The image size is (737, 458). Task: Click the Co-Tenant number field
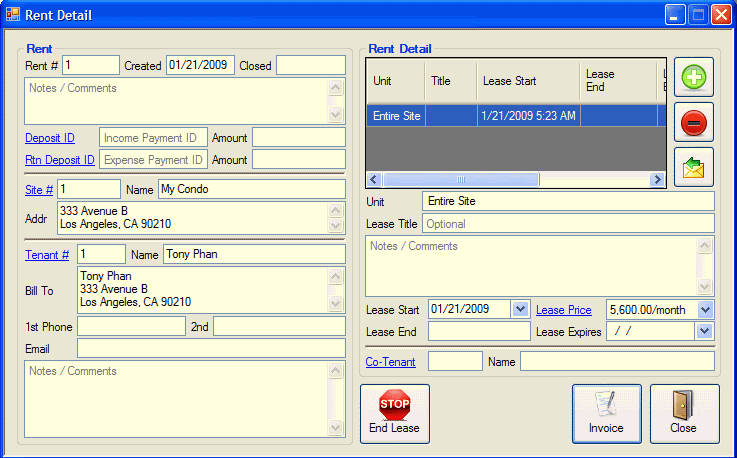point(455,362)
